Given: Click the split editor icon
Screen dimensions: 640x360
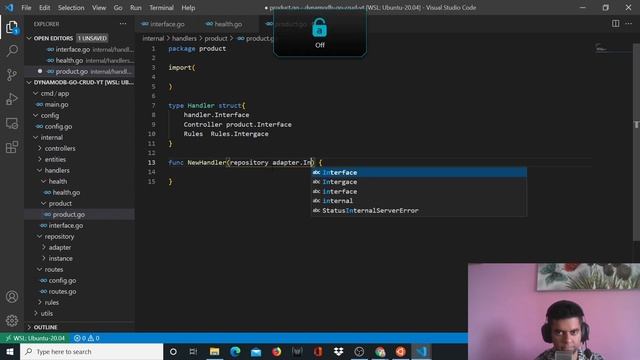Looking at the screenshot, I should click(615, 24).
